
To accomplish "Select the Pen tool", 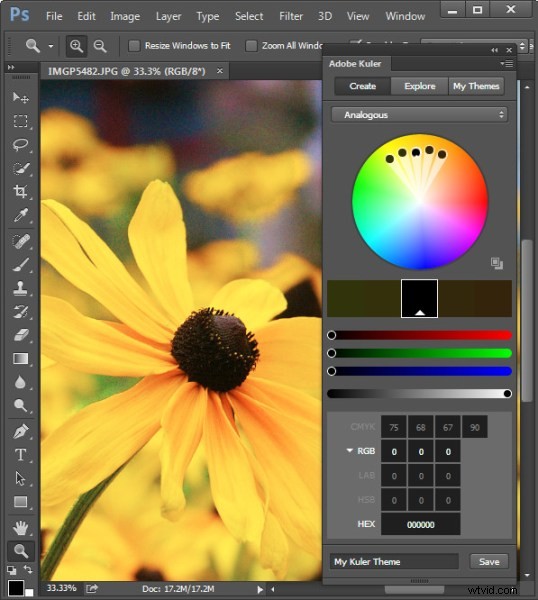I will (x=20, y=431).
